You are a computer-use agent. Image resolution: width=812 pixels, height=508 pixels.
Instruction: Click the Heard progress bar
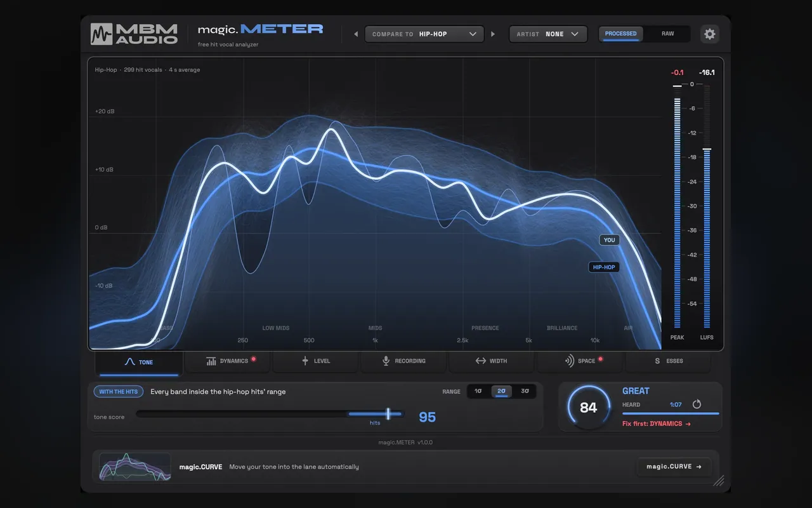(671, 413)
